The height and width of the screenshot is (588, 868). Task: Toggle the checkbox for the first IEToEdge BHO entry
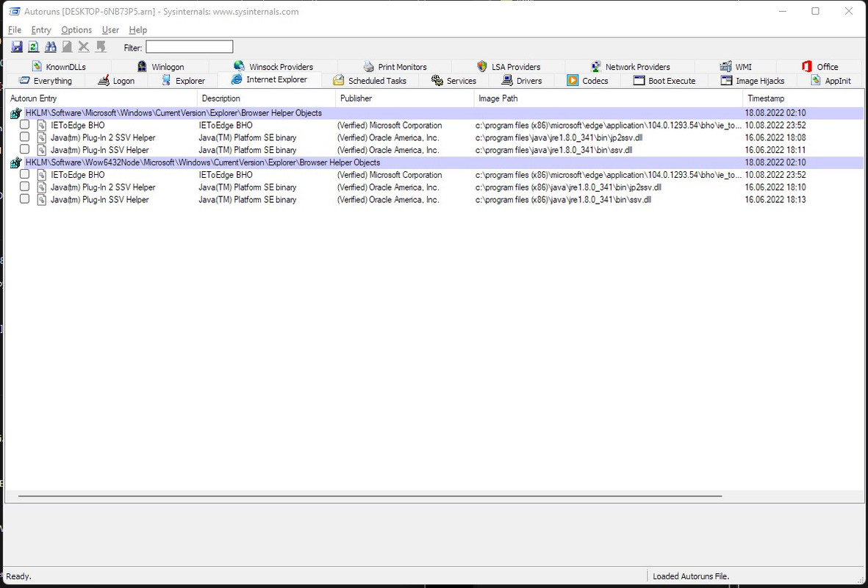coord(24,124)
